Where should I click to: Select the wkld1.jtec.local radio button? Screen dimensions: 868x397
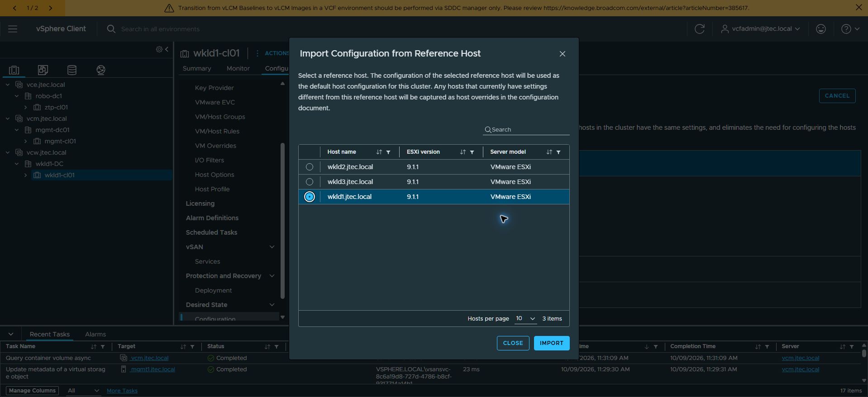[310, 197]
